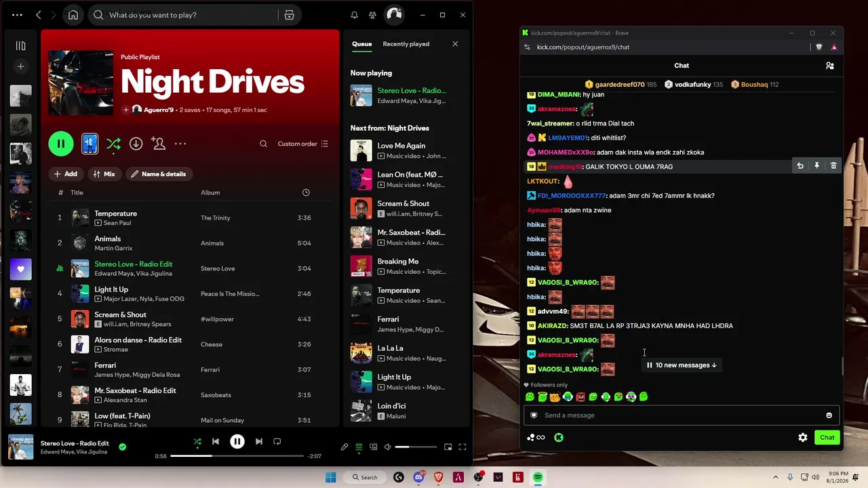Screen dimensions: 868x488
Task: Adjust the Spotify volume slider
Action: pyautogui.click(x=416, y=447)
